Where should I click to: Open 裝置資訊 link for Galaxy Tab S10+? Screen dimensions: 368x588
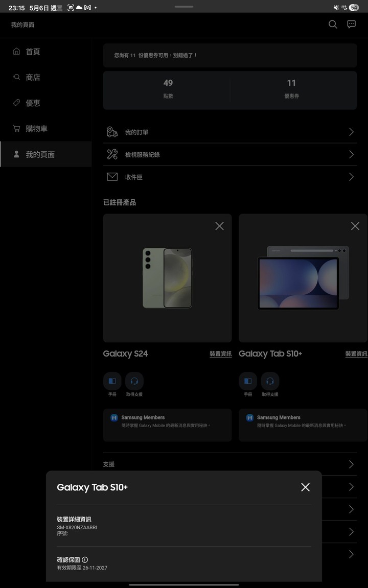tap(356, 354)
